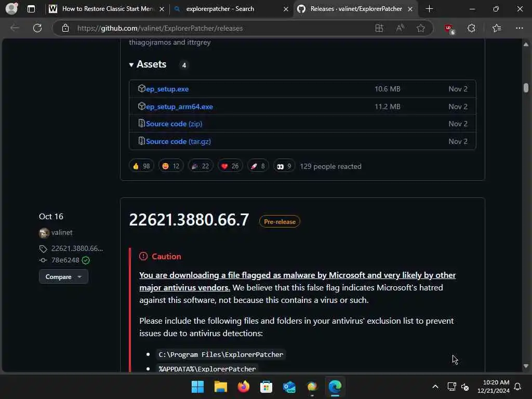This screenshot has height=399, width=532.
Task: Click the malware warning underlined text
Action: tap(297, 281)
